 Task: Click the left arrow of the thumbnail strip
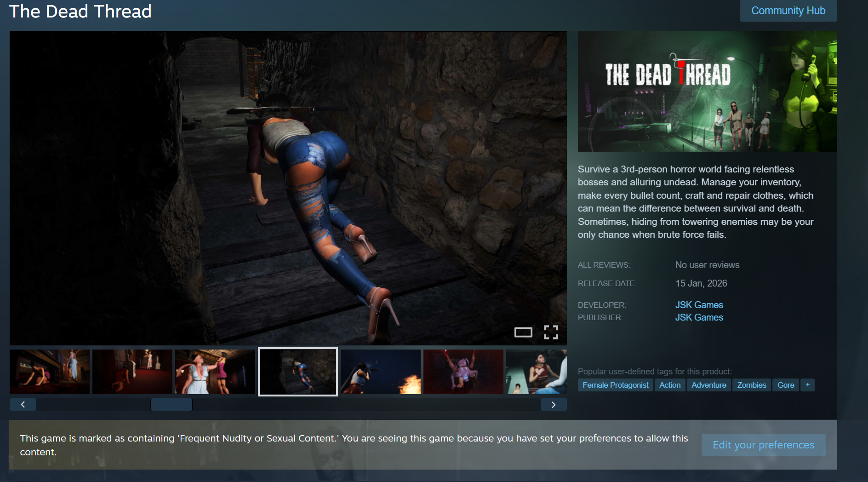click(x=23, y=405)
